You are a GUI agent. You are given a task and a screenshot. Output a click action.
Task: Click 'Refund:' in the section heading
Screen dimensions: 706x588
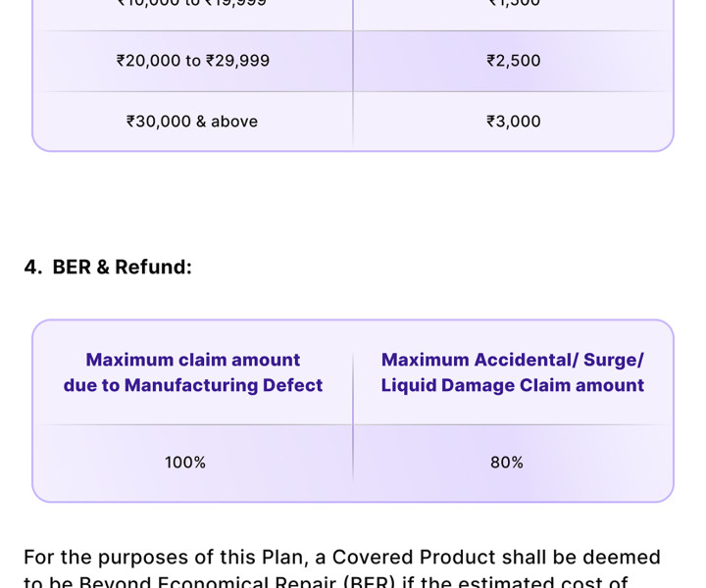(x=153, y=267)
